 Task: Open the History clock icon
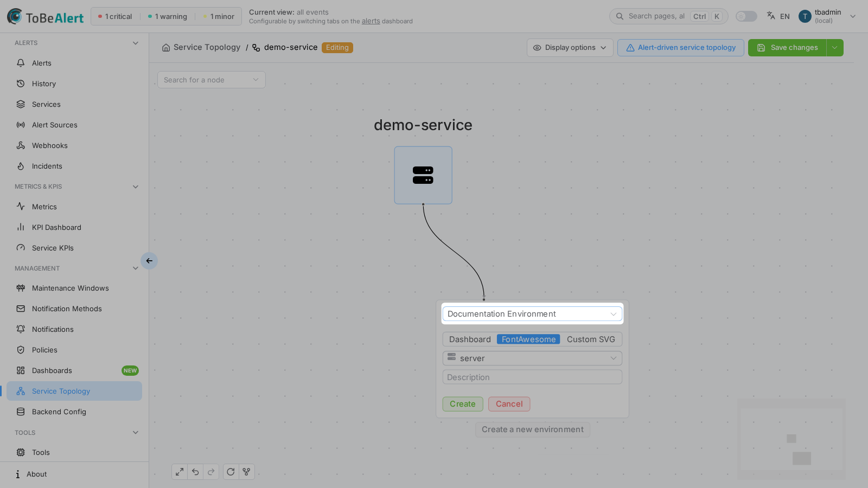pos(21,84)
